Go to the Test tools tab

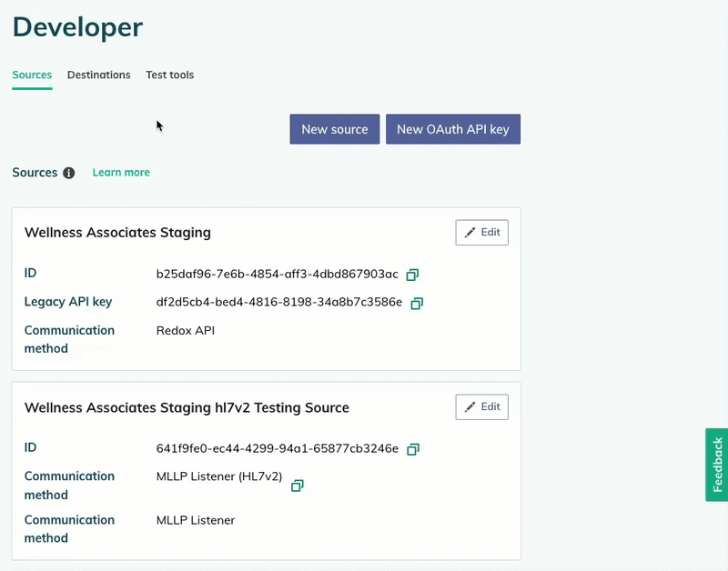(170, 75)
